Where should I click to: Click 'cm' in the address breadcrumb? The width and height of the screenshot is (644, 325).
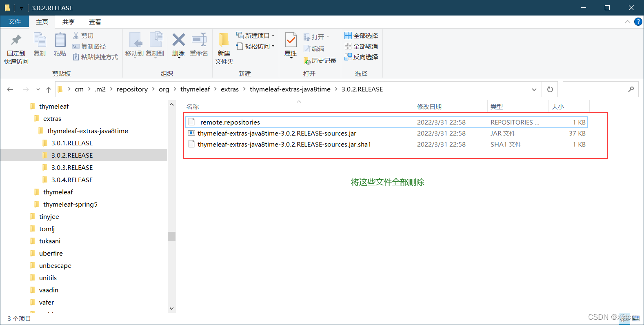pyautogui.click(x=79, y=89)
